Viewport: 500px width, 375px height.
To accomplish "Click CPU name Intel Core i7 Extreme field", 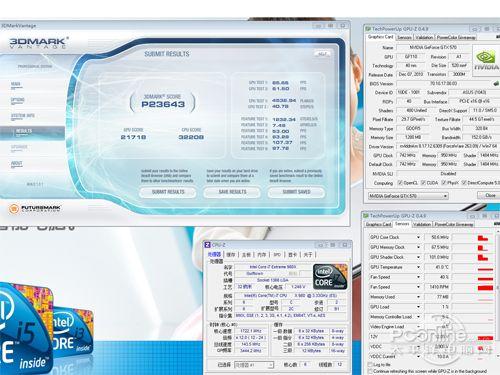I will 273,267.
